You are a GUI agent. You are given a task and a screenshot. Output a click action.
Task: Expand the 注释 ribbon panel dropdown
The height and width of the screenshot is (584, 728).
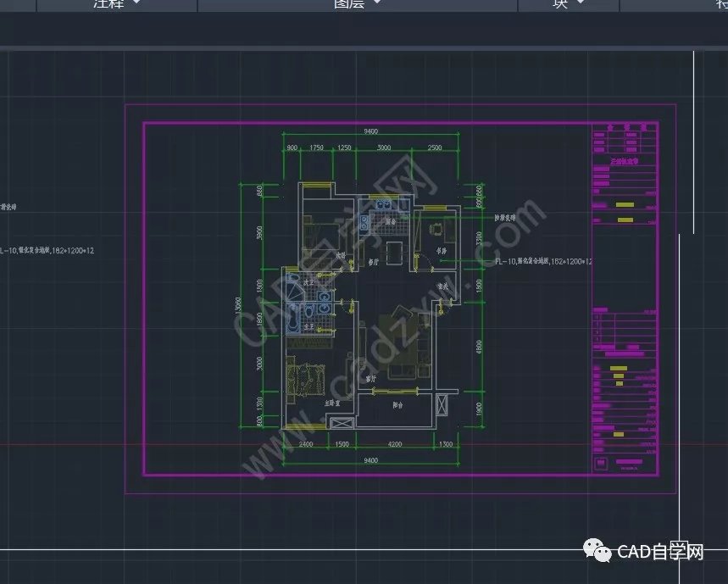[136, 4]
